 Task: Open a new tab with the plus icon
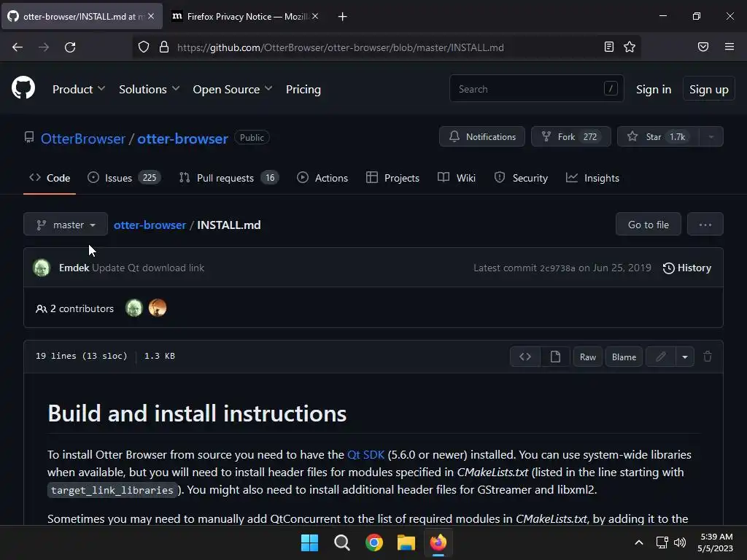pyautogui.click(x=342, y=17)
